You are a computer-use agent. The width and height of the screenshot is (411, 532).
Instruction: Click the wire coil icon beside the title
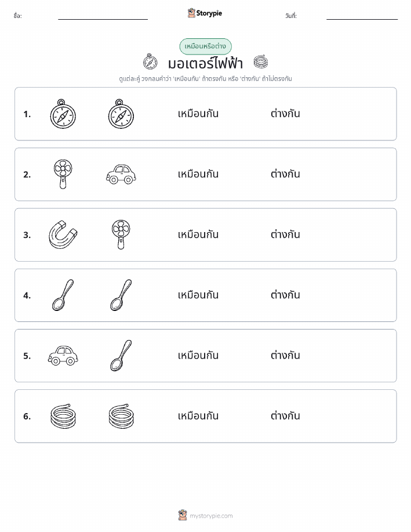coord(261,61)
